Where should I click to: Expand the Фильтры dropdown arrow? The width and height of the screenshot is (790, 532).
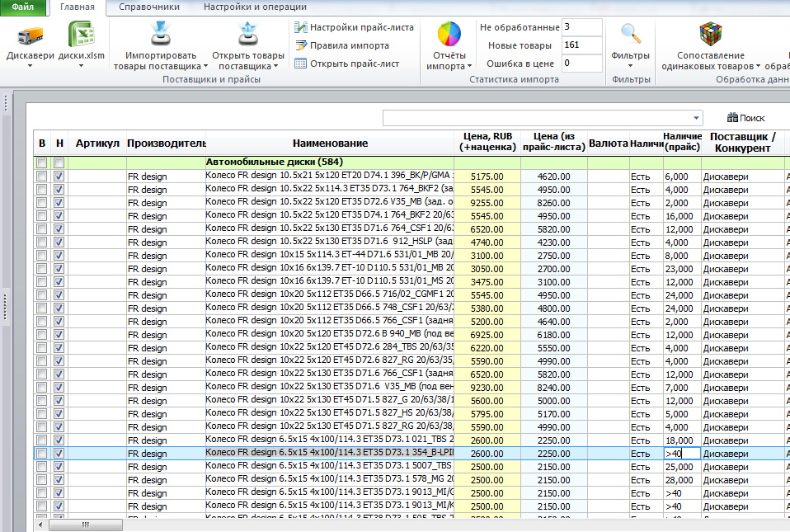pyautogui.click(x=630, y=66)
